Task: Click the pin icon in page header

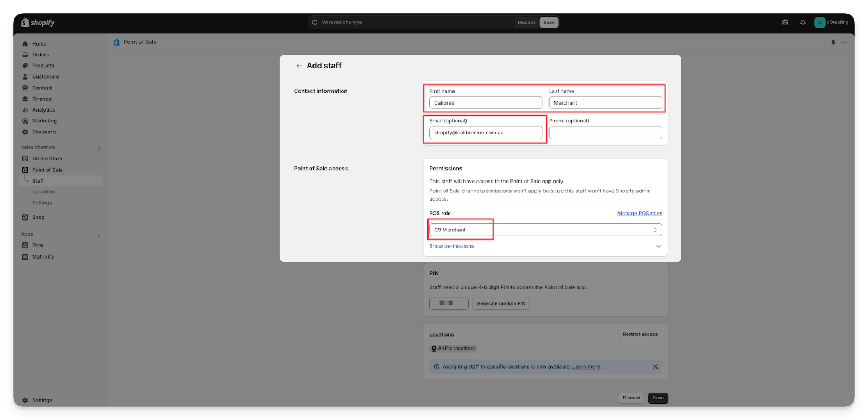Action: [x=833, y=42]
